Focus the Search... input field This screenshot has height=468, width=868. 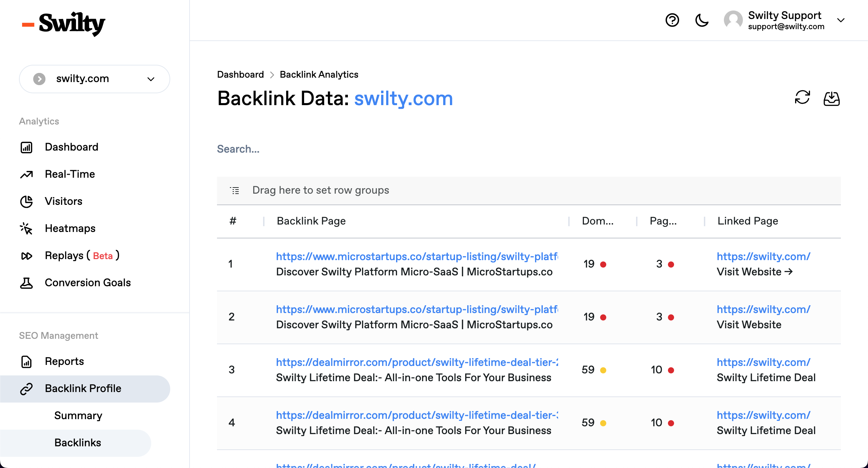529,149
